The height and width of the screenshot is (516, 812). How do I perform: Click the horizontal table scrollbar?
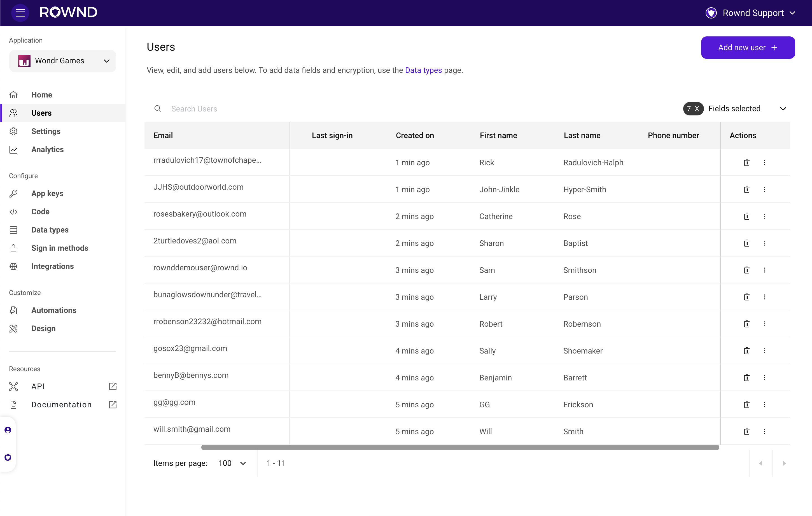pos(460,447)
